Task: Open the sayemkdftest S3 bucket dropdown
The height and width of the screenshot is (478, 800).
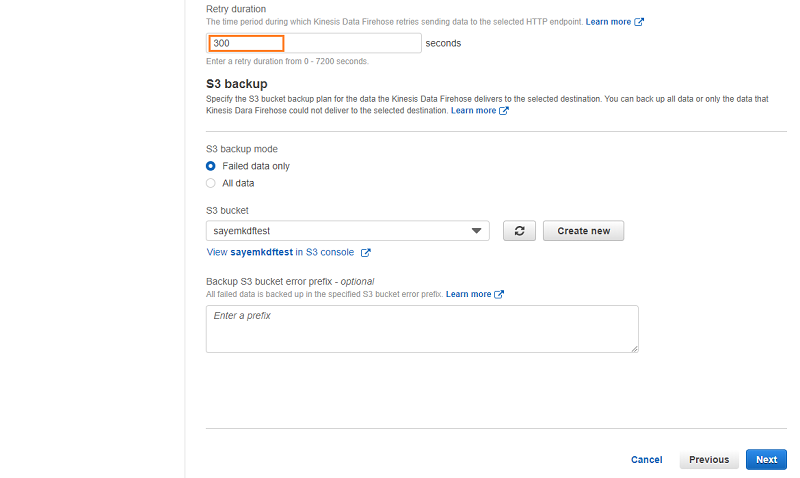Action: 347,231
